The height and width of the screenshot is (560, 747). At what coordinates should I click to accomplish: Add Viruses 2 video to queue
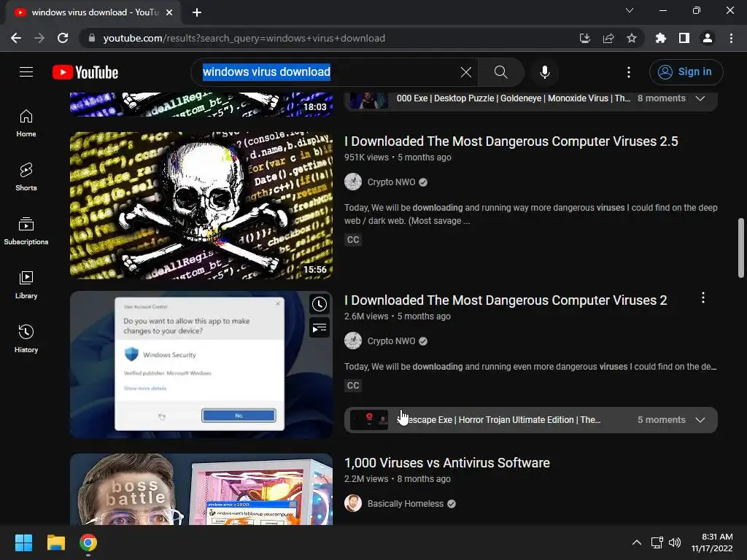point(320,327)
